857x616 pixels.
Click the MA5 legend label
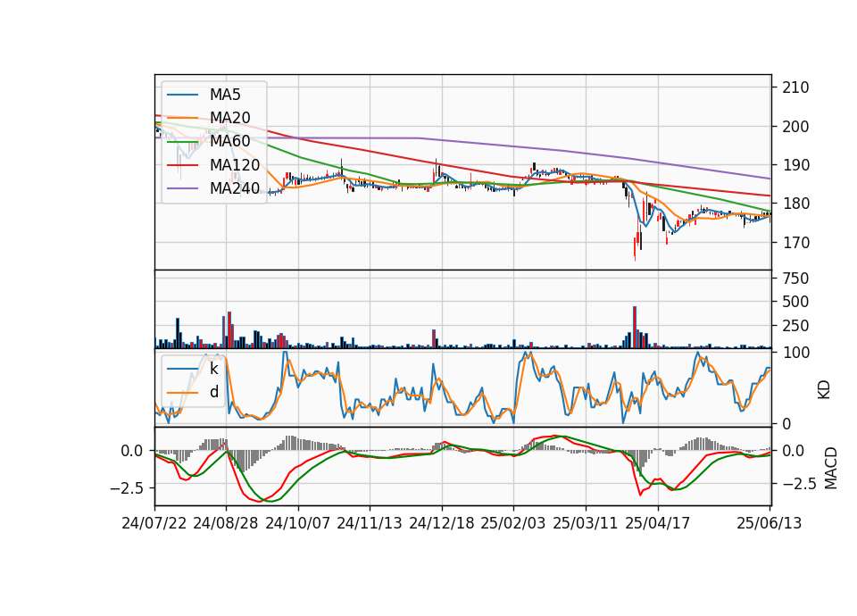coord(225,95)
